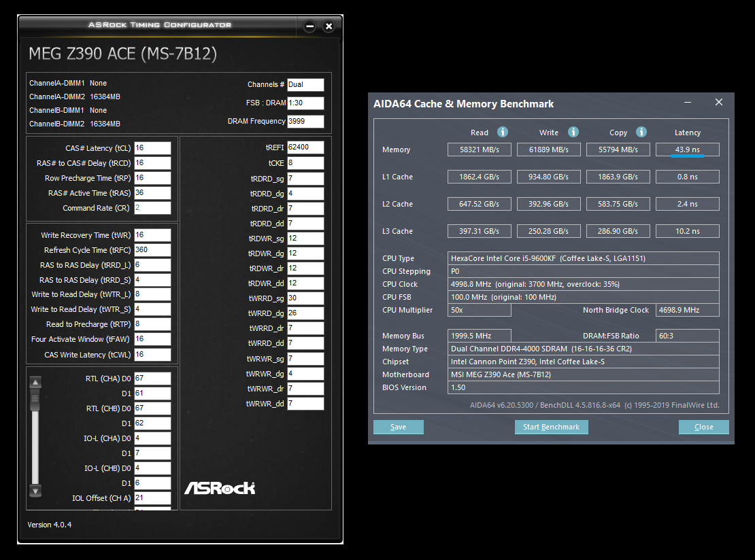Select the tWTR_S value field
The image size is (755, 560).
[x=152, y=309]
